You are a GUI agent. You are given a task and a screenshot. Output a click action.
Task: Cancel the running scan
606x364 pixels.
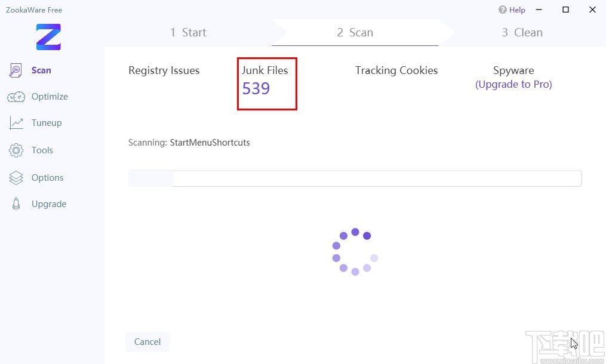click(x=147, y=342)
